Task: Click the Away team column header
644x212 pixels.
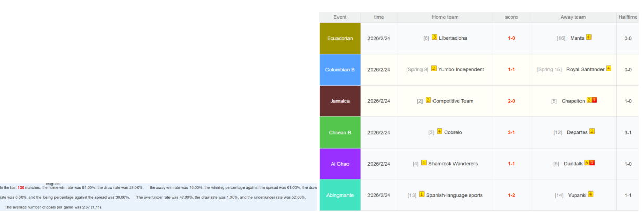Action: click(573, 17)
